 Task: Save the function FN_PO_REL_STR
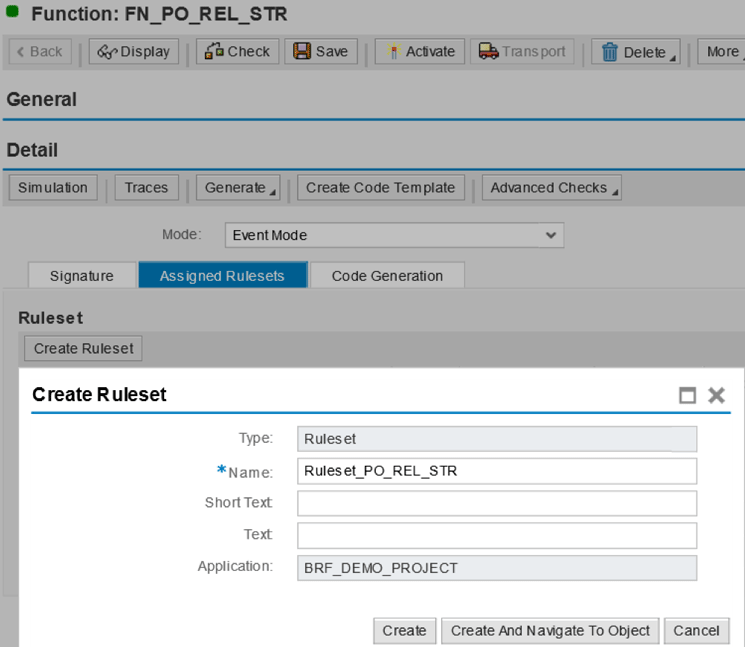coord(321,51)
